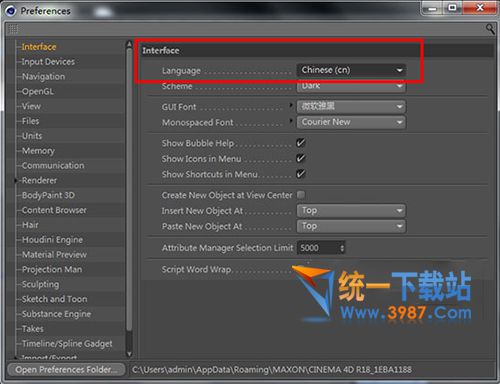The width and height of the screenshot is (500, 384).
Task: Select Material Preview category
Action: click(x=54, y=255)
